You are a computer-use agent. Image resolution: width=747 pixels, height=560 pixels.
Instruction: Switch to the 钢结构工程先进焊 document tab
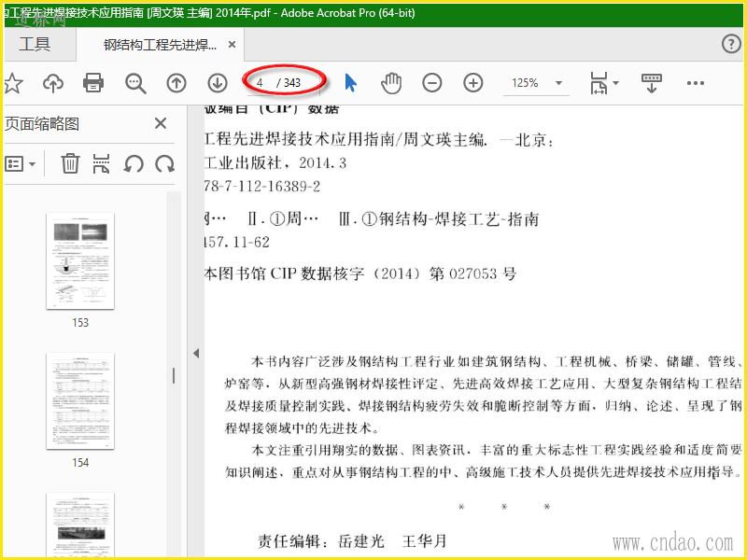(x=160, y=45)
